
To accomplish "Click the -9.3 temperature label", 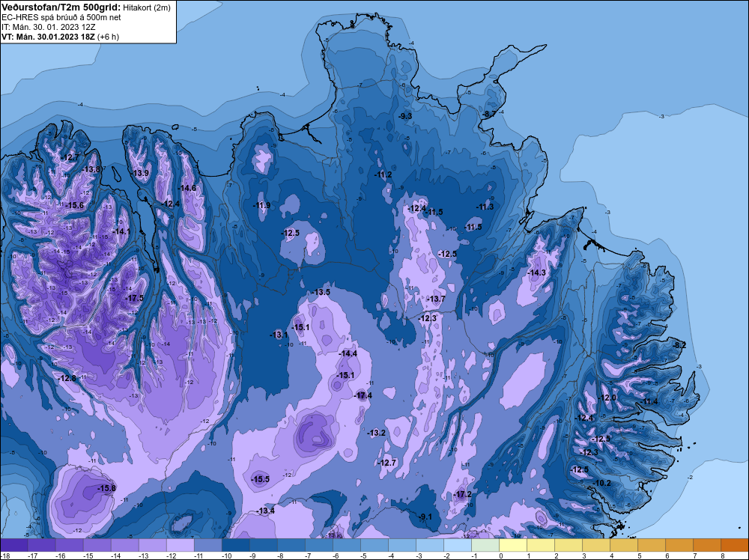I will (x=405, y=116).
